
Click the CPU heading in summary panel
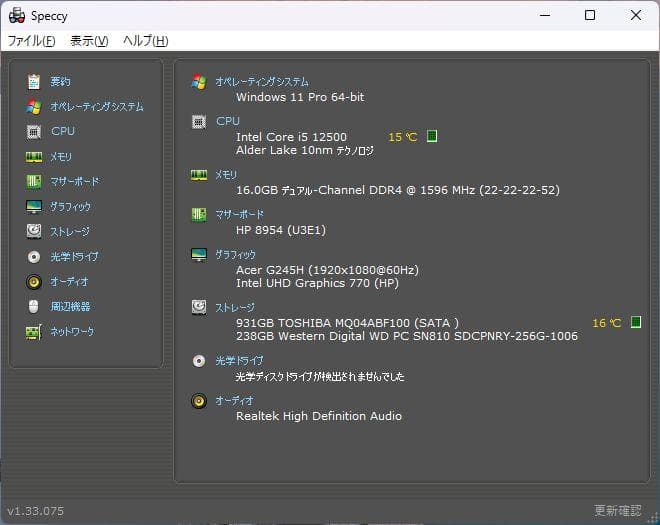(x=228, y=121)
